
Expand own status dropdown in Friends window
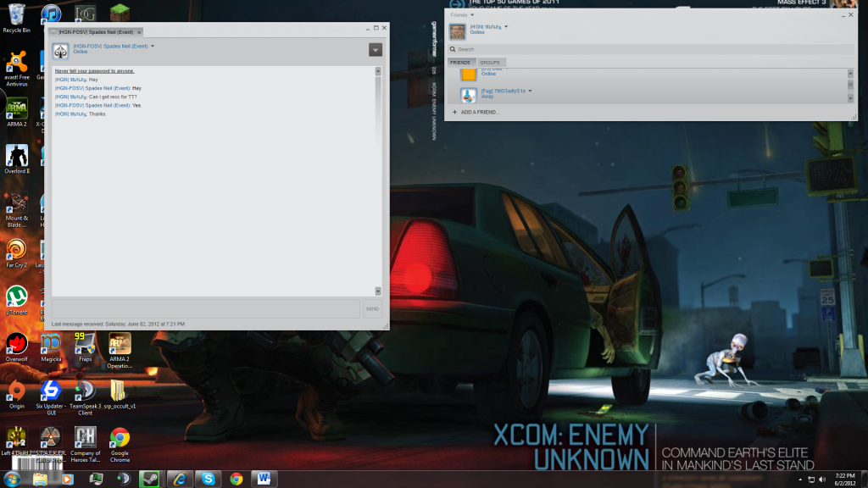click(x=506, y=26)
